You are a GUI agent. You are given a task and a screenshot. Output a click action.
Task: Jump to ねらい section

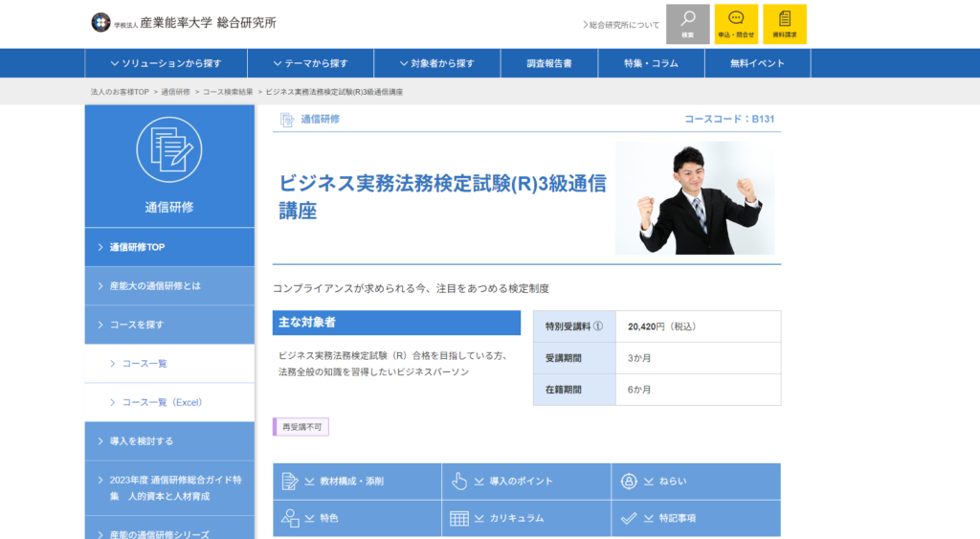pyautogui.click(x=696, y=482)
